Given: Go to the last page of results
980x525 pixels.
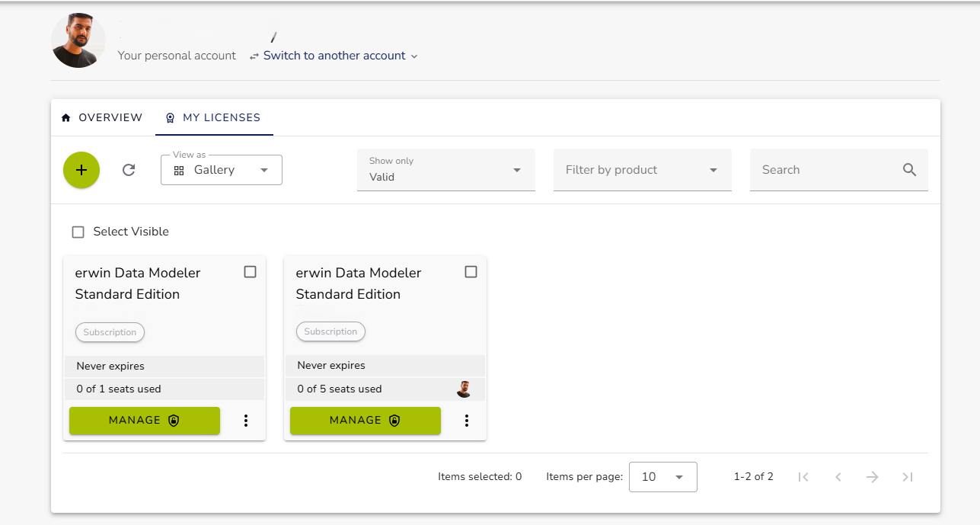Looking at the screenshot, I should click(907, 477).
